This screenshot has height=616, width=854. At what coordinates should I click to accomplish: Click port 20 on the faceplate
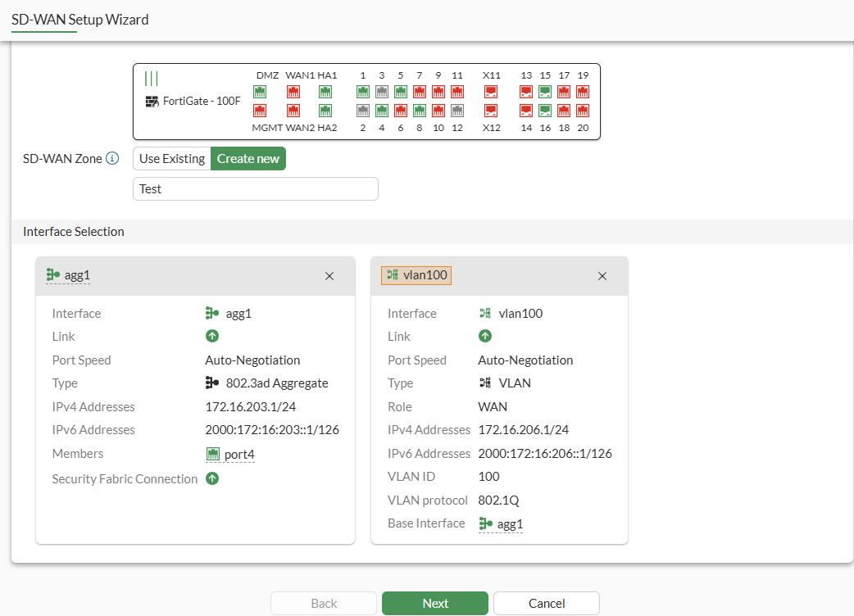tap(583, 111)
